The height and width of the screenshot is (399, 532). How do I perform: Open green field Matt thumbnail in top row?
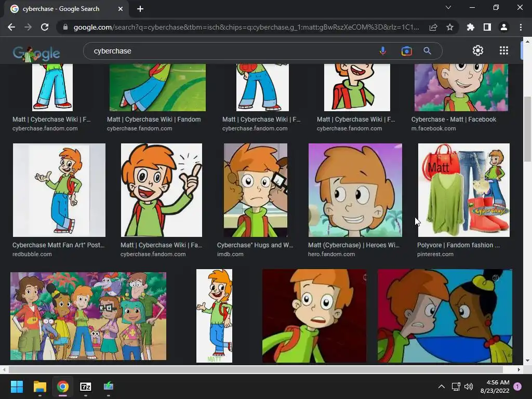(157, 87)
